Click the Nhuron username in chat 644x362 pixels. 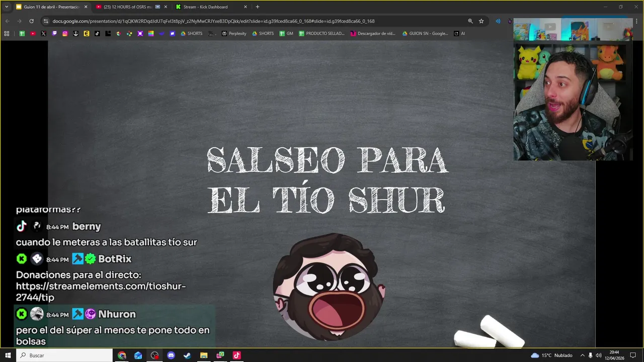(117, 314)
